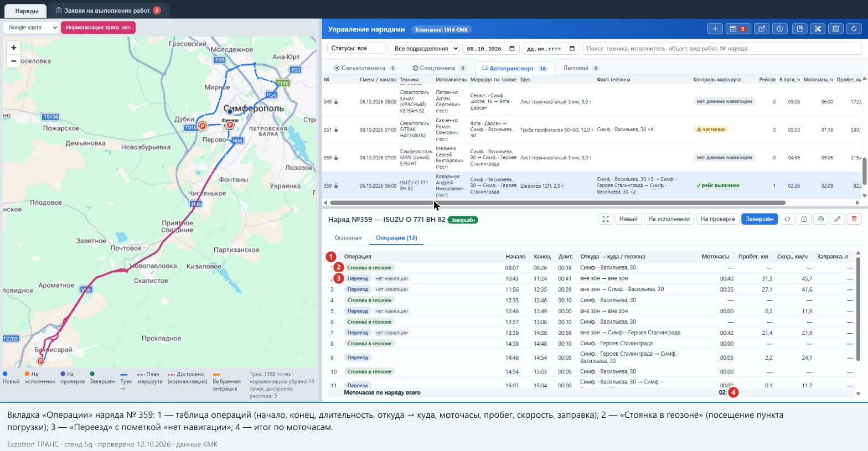Switch to the Легковой tab
Viewport: 868px width, 451px height.
tap(581, 68)
